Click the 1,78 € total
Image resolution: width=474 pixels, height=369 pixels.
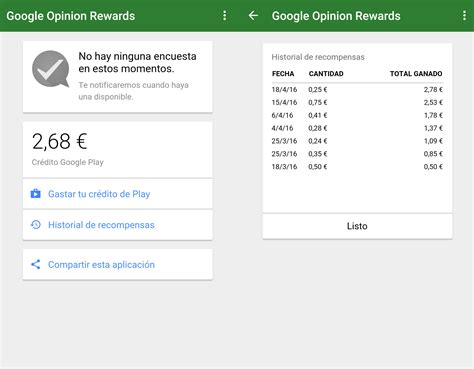pos(433,115)
